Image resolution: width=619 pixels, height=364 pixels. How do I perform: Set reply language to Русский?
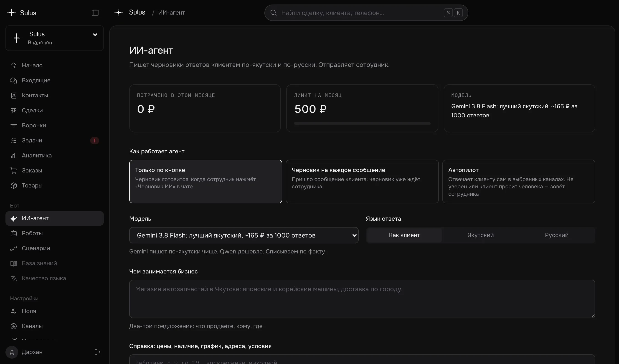[x=557, y=235]
